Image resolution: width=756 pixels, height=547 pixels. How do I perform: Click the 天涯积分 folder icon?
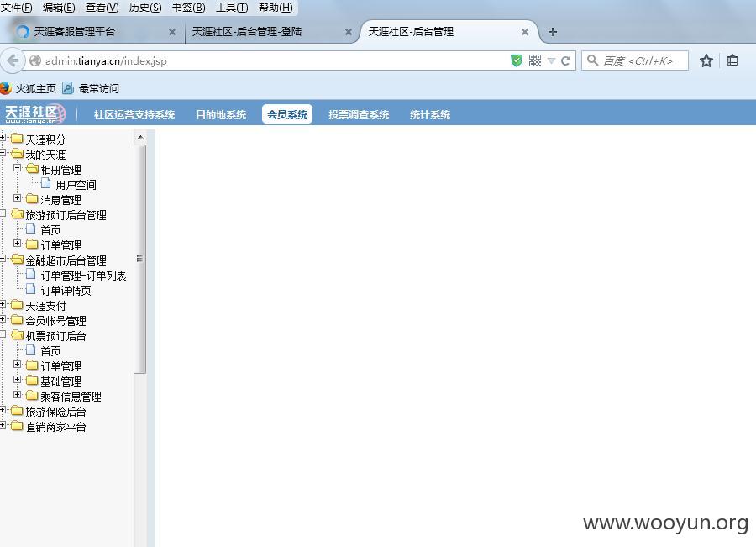(x=17, y=139)
